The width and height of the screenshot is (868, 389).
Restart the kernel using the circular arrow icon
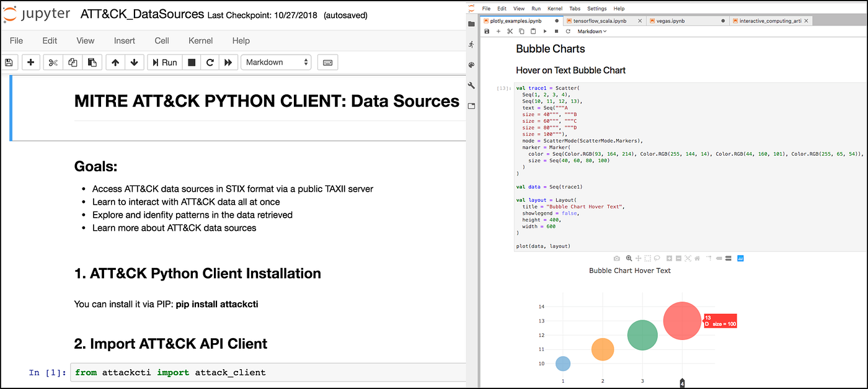tap(210, 62)
